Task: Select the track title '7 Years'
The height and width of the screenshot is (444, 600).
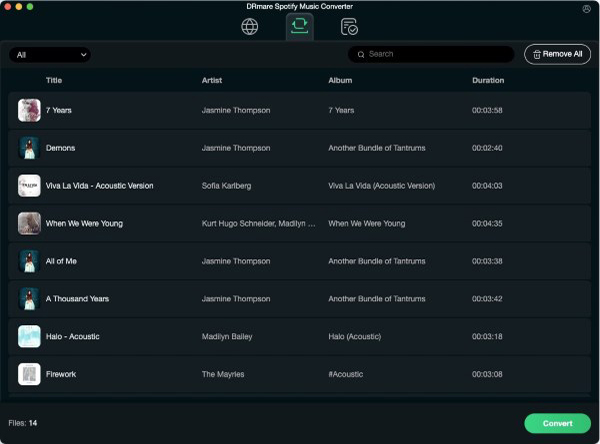Action: click(59, 110)
